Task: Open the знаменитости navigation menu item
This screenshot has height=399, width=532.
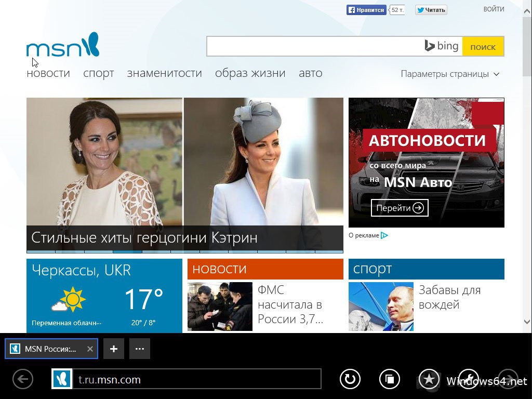Action: 165,73
